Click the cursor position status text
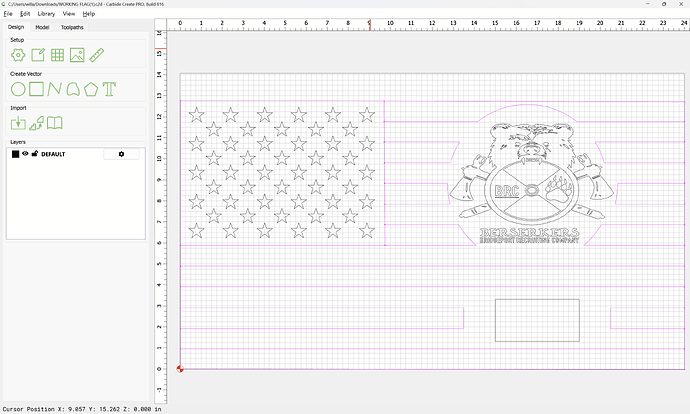The image size is (690, 414). [x=82, y=409]
